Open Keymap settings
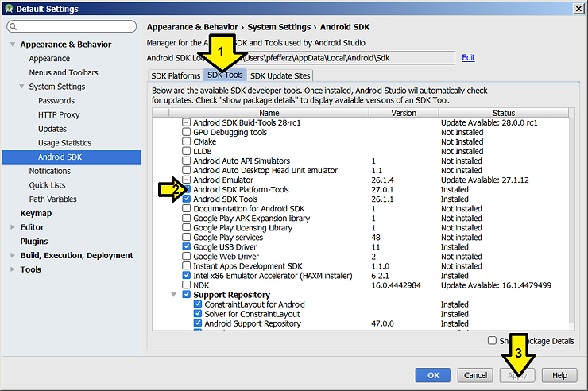The width and height of the screenshot is (588, 391). click(36, 213)
